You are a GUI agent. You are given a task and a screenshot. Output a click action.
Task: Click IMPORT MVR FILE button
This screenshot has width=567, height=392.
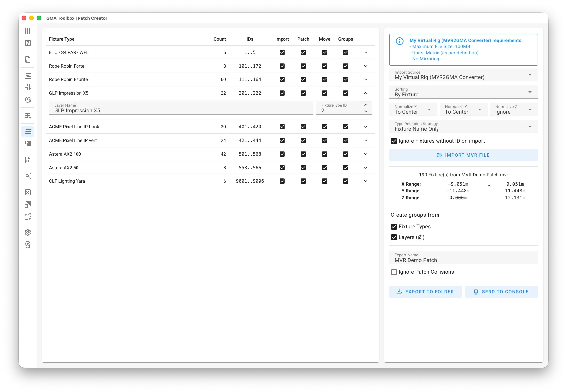click(463, 155)
